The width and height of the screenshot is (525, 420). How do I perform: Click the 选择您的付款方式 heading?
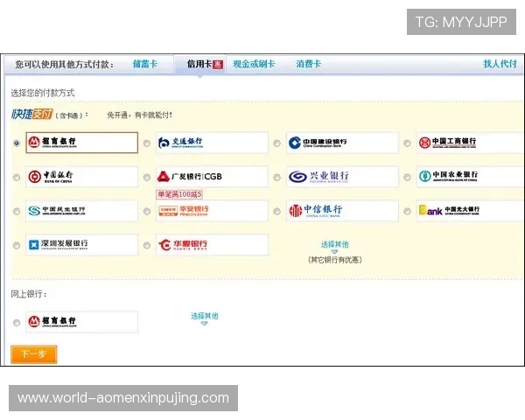coord(43,93)
